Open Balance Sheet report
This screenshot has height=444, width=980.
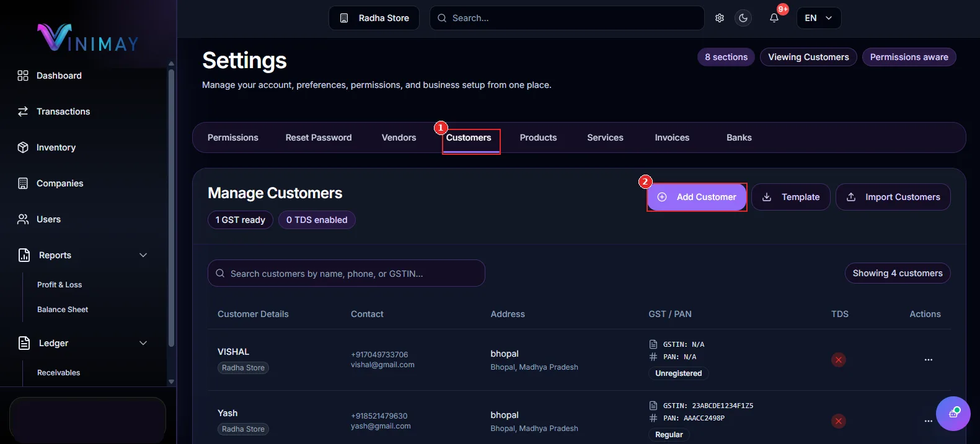[x=63, y=310]
